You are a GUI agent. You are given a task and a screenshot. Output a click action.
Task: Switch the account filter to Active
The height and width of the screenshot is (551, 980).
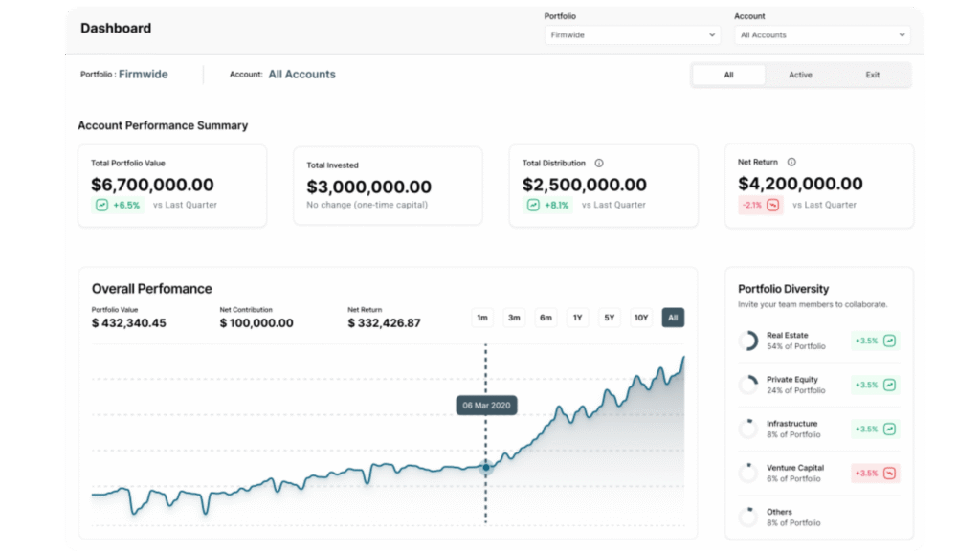[801, 74]
